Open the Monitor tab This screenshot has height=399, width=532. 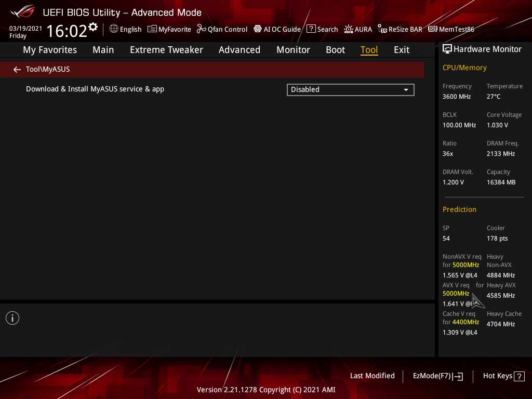click(x=293, y=50)
